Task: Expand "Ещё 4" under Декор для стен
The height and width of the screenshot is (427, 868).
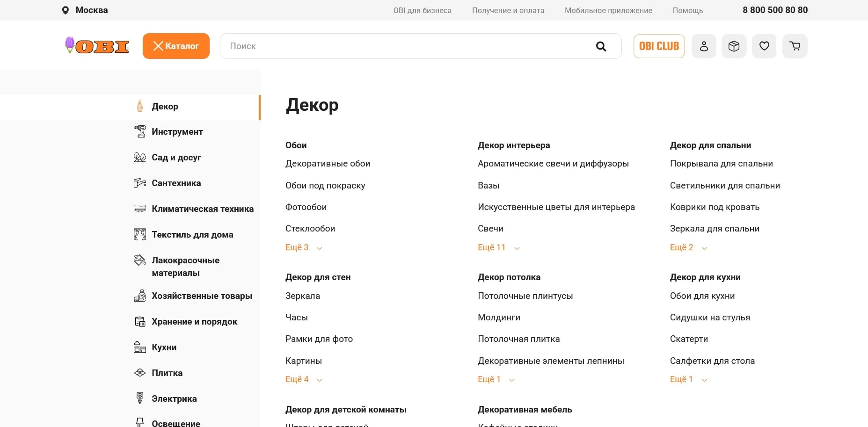Action: 304,379
